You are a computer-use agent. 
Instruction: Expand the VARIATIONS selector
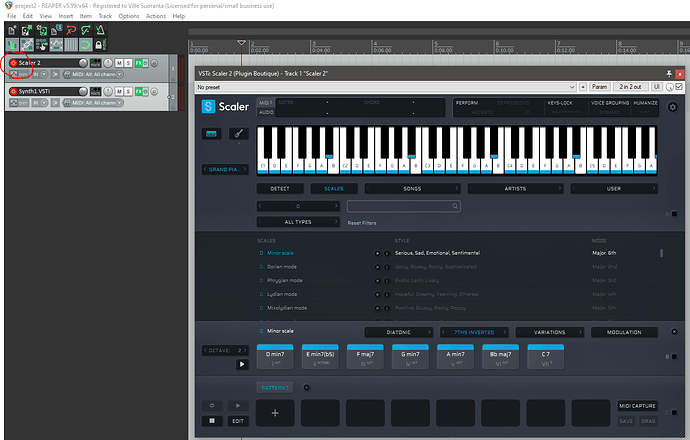coord(550,332)
